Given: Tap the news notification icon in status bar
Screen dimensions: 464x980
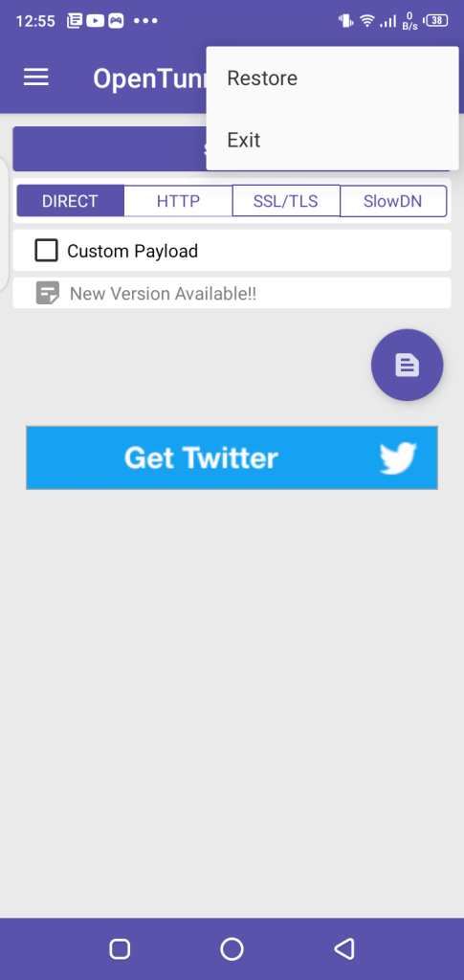Looking at the screenshot, I should 75,21.
